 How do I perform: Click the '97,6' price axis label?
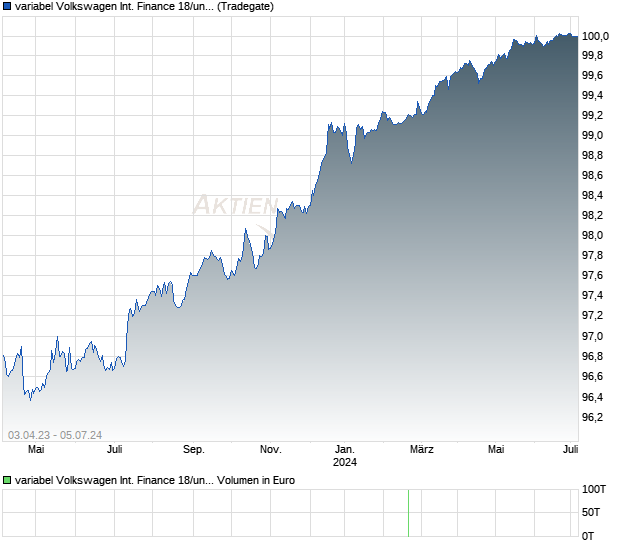point(593,275)
